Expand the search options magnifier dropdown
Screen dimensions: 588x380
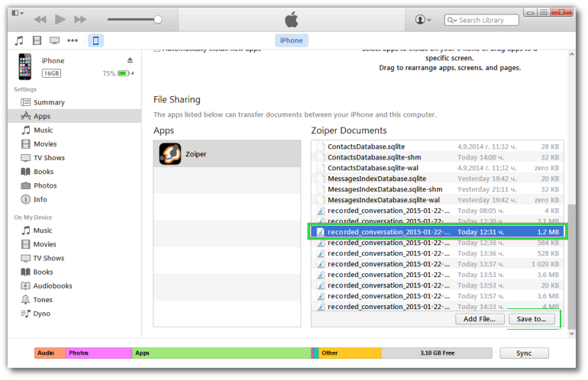[x=451, y=21]
